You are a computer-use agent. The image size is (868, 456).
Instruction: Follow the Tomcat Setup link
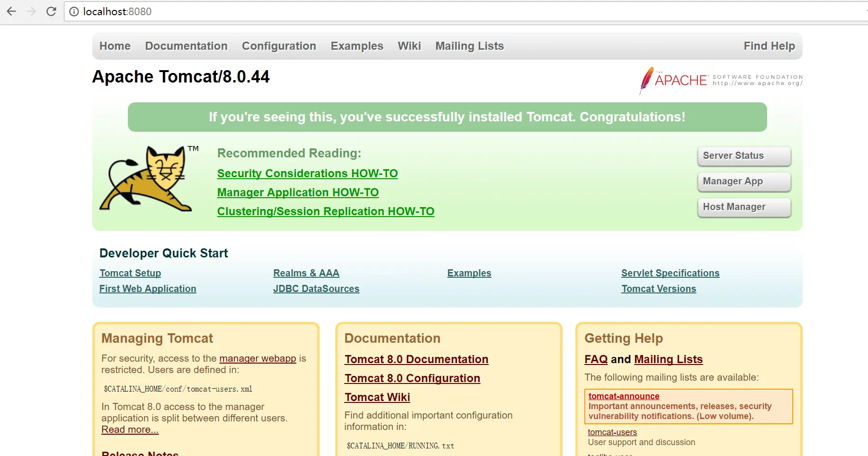(130, 273)
